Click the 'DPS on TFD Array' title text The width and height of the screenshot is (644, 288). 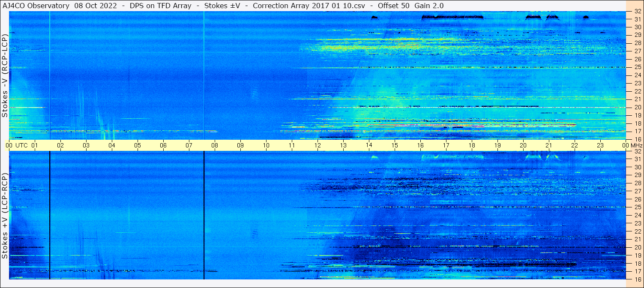click(161, 6)
